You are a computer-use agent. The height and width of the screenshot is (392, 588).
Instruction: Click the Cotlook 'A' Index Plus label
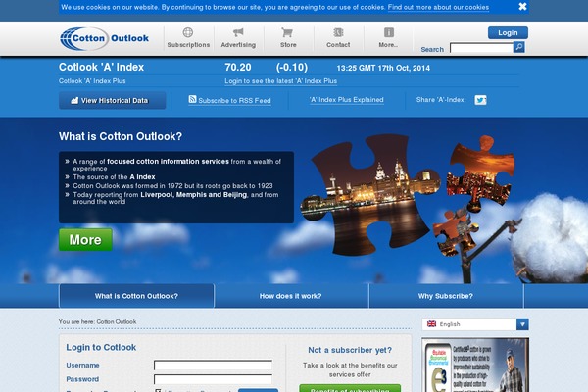(92, 81)
